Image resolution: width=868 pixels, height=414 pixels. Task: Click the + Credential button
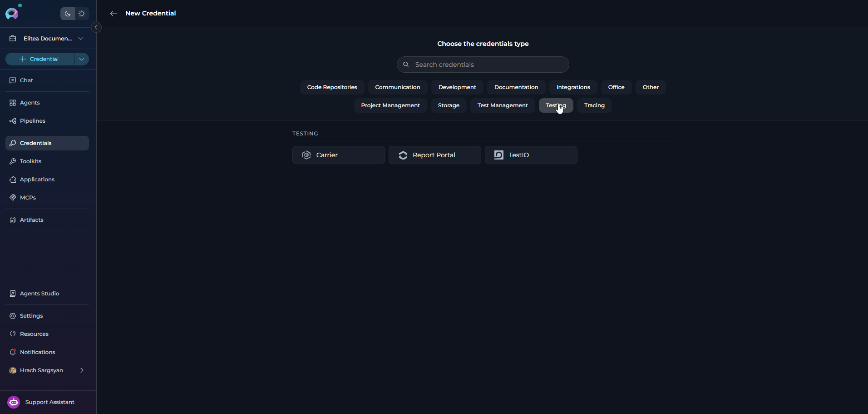click(40, 59)
